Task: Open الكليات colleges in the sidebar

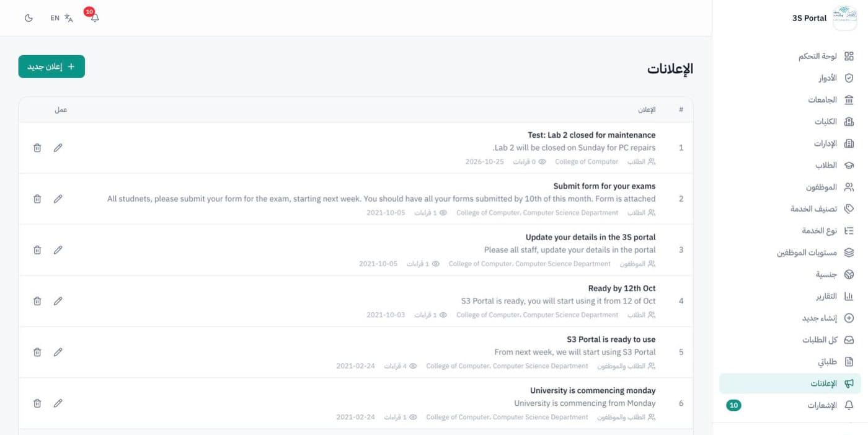Action: (790, 122)
